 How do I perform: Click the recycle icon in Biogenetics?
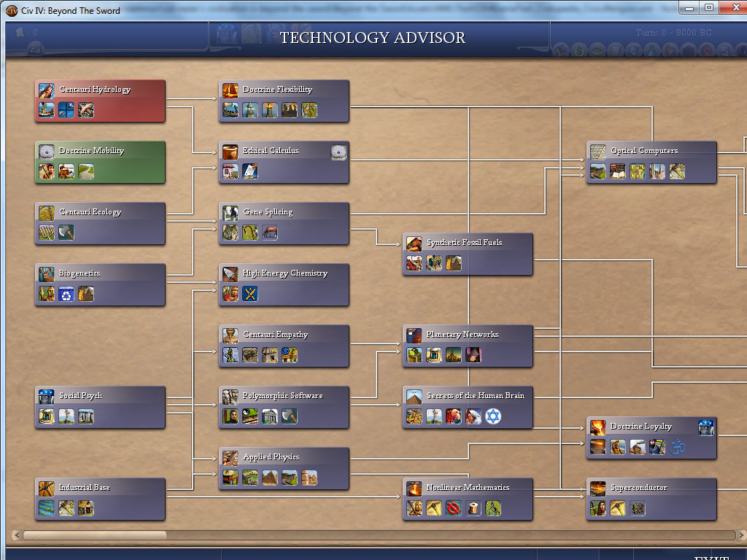coord(66,294)
